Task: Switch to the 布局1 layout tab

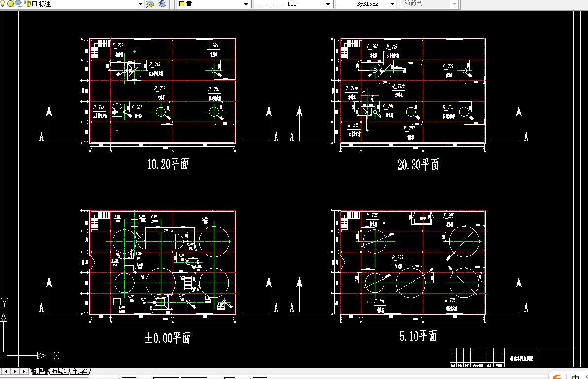Action: (x=59, y=371)
